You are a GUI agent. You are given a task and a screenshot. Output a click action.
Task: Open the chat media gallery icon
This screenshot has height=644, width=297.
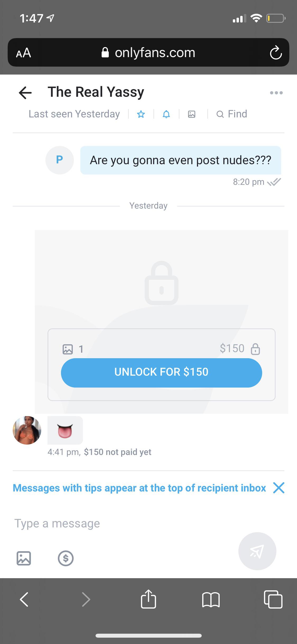point(192,114)
